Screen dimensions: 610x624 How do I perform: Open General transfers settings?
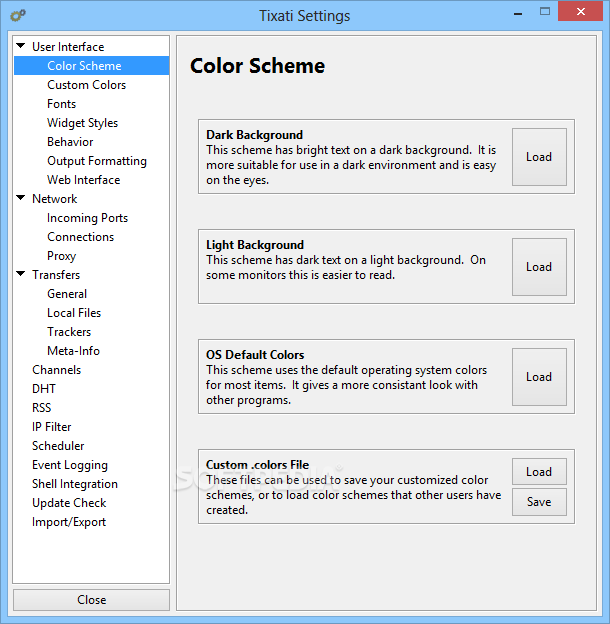coord(67,294)
